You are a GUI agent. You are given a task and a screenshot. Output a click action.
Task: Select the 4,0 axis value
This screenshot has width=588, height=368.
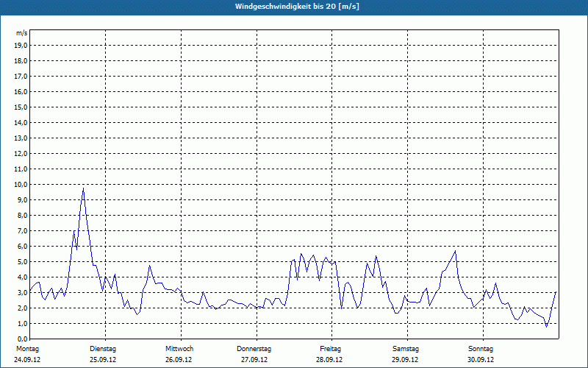pyautogui.click(x=23, y=277)
